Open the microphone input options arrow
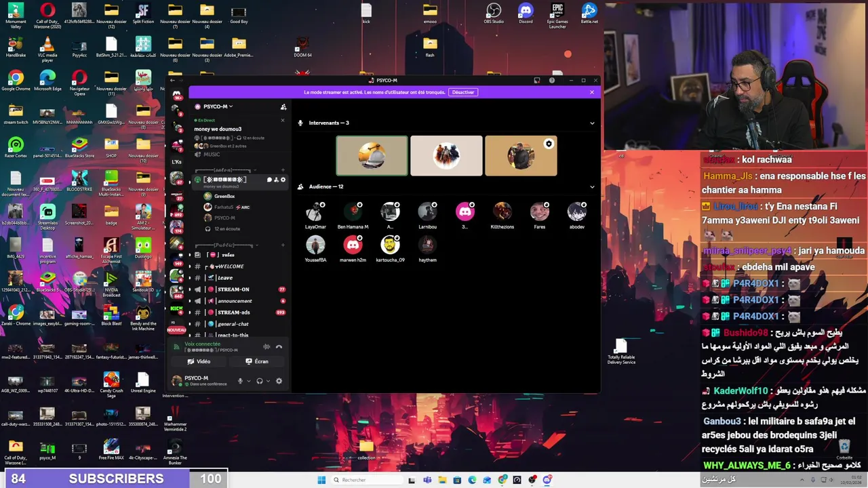Viewport: 868px width, 488px height. (x=248, y=381)
